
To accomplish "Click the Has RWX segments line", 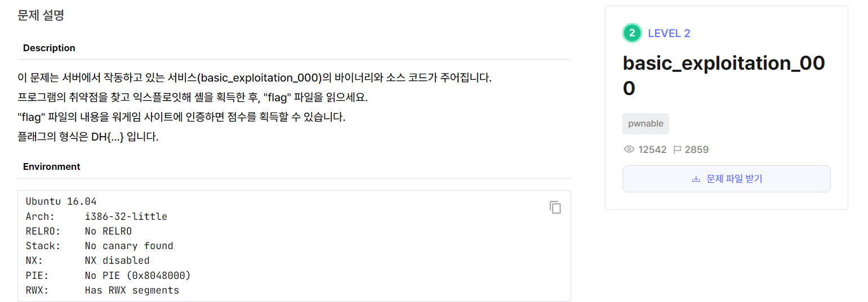I will tap(103, 290).
